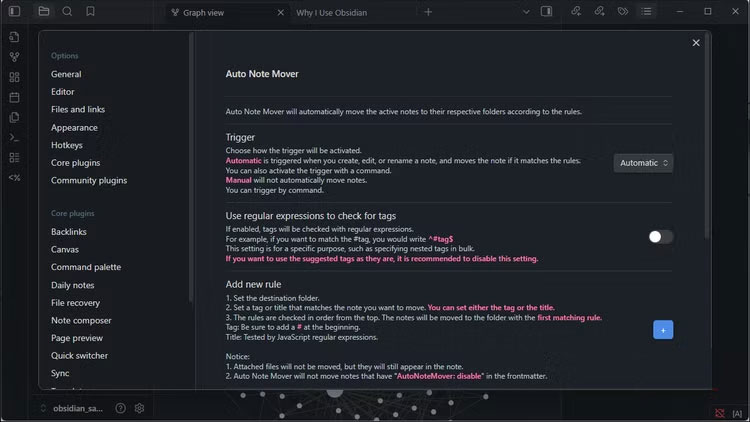The image size is (750, 422).
Task: Open the graph view ribbon icon
Action: click(x=14, y=57)
